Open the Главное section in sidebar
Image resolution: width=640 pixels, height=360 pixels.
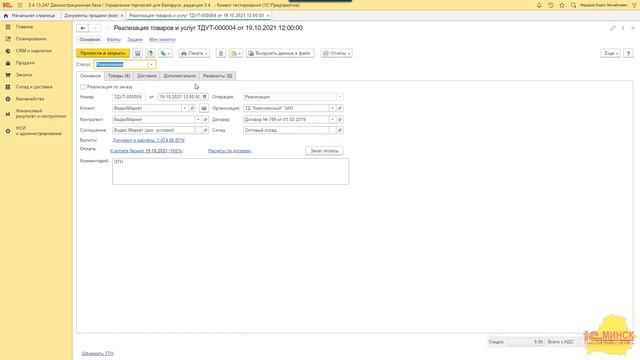click(x=24, y=27)
